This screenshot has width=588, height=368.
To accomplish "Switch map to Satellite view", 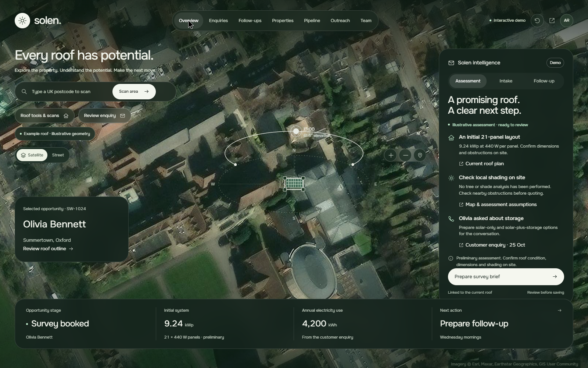I will coord(32,155).
